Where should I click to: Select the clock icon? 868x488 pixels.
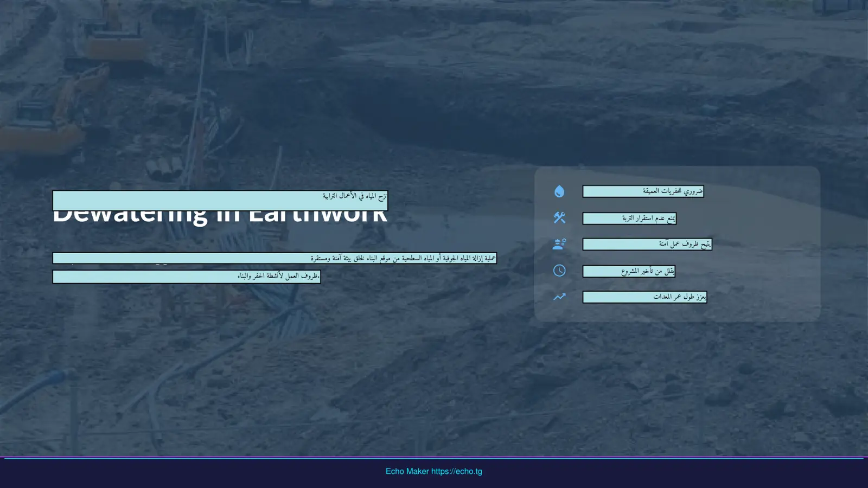pyautogui.click(x=559, y=271)
